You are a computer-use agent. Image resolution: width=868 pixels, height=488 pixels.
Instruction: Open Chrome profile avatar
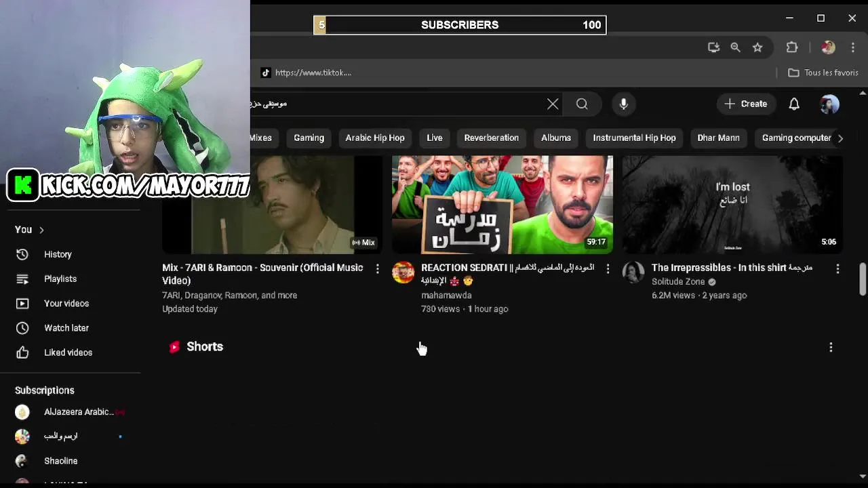click(828, 47)
